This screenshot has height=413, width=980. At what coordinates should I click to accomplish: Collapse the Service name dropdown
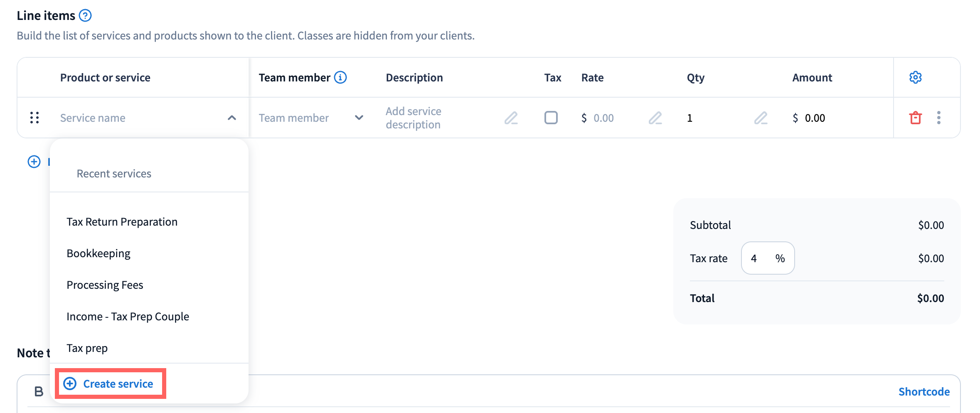click(x=232, y=118)
